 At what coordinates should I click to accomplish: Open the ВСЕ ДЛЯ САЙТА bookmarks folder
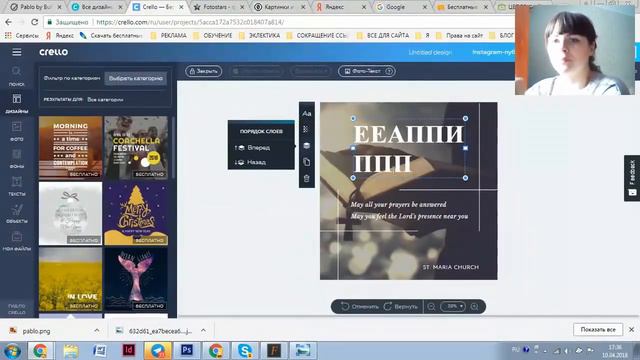coord(383,36)
